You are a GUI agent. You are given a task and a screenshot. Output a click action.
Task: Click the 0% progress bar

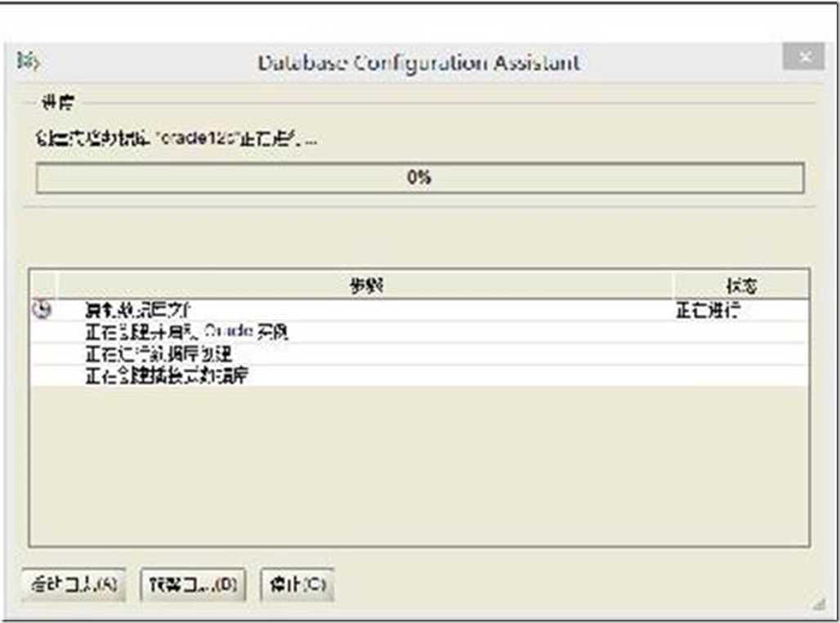point(420,177)
